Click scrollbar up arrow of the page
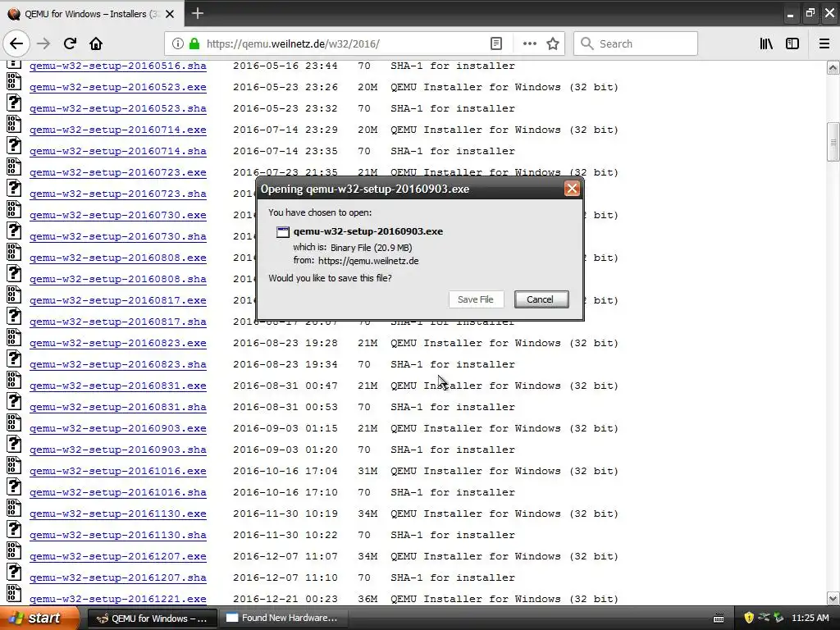Screen dimensions: 840x630 click(x=833, y=67)
